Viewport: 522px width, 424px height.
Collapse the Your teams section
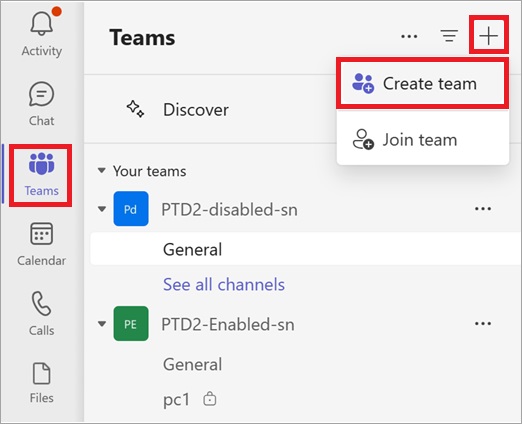[102, 171]
